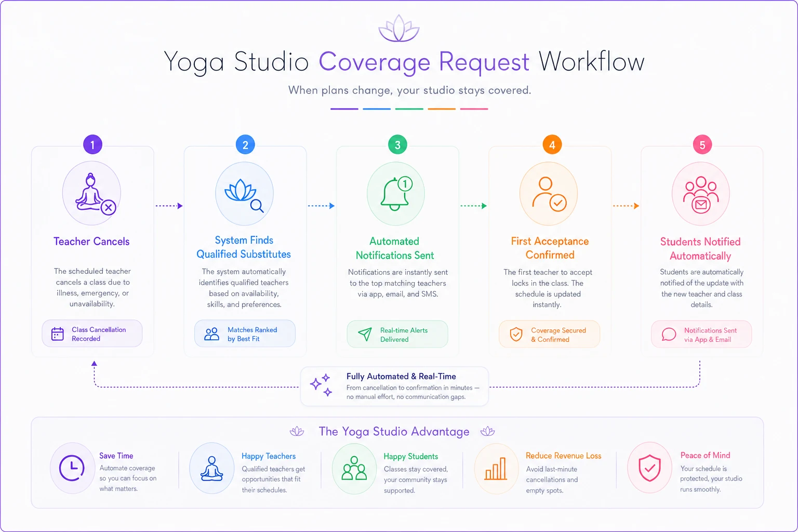Click the lotus with magnifier search icon

(x=244, y=194)
